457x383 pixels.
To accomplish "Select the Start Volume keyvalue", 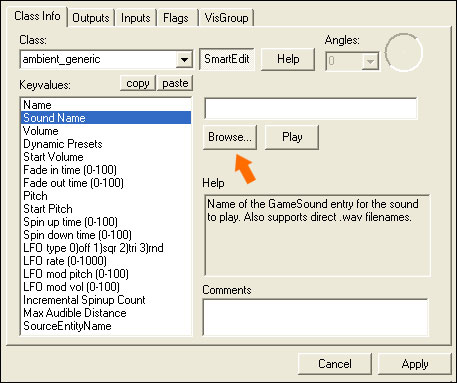I will click(x=106, y=157).
